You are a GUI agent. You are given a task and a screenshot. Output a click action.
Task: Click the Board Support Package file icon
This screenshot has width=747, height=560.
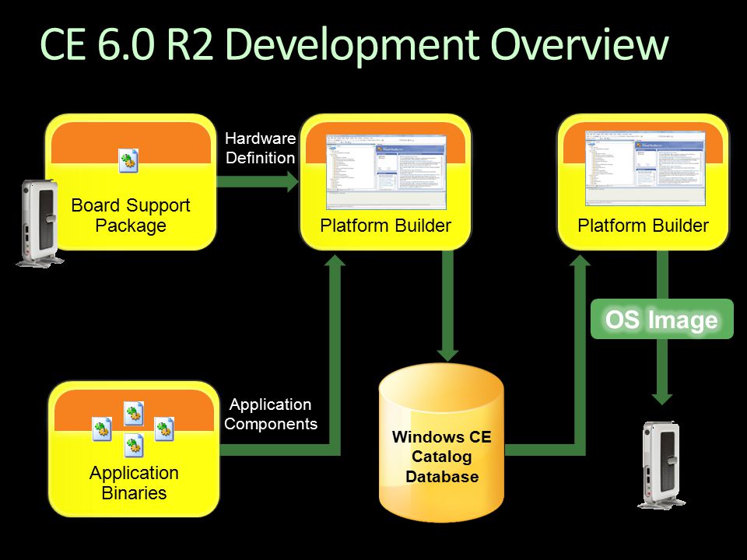(128, 160)
